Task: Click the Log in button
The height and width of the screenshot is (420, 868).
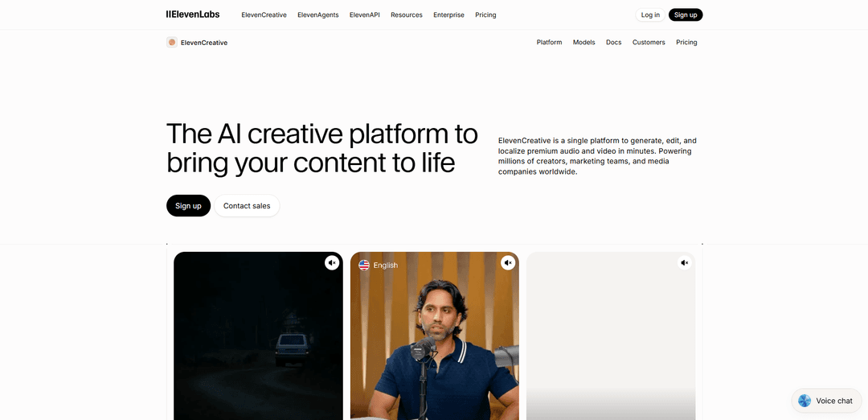Action: click(x=650, y=15)
